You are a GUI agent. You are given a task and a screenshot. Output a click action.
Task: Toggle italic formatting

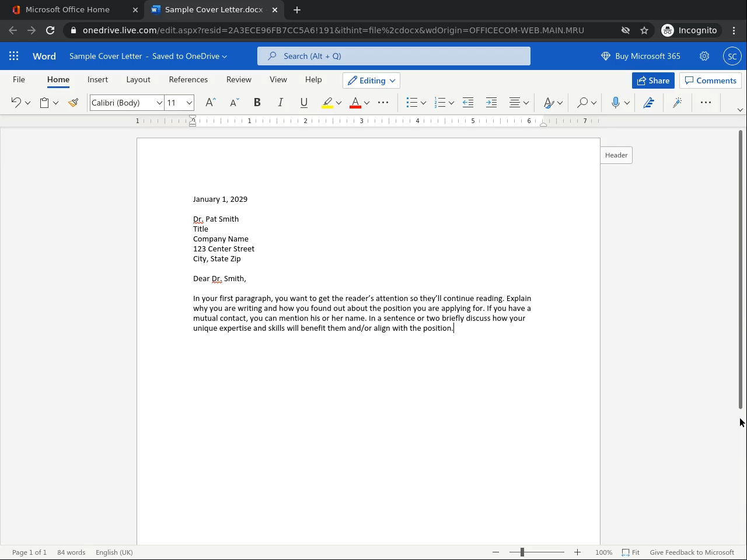(x=280, y=103)
